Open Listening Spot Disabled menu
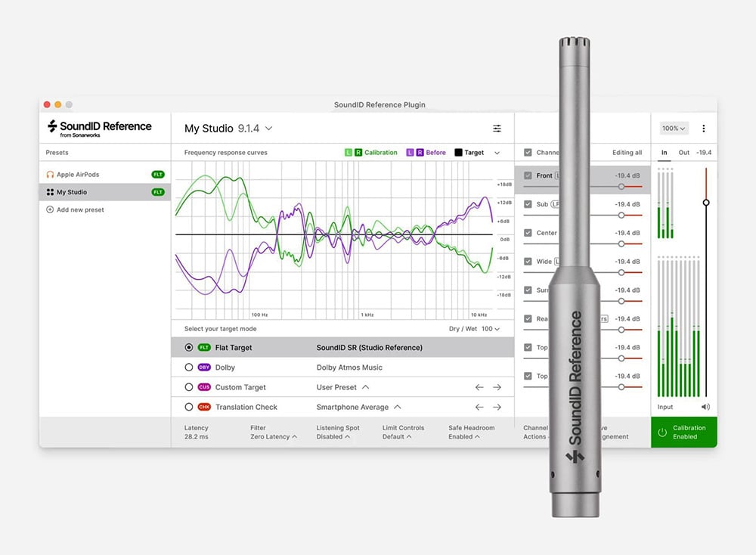756x555 pixels. tap(337, 433)
